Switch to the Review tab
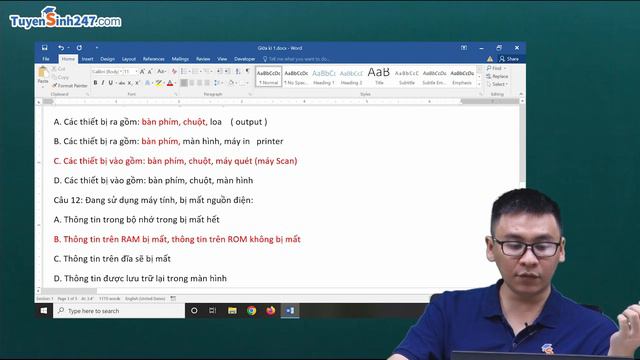Image resolution: width=640 pixels, height=360 pixels. coord(203,59)
